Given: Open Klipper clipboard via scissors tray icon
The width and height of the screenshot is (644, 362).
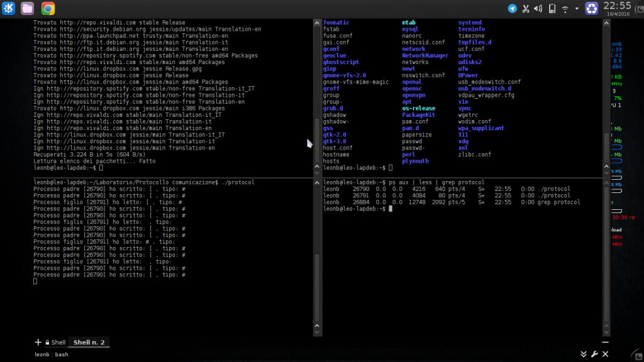Looking at the screenshot, I should pos(525,8).
